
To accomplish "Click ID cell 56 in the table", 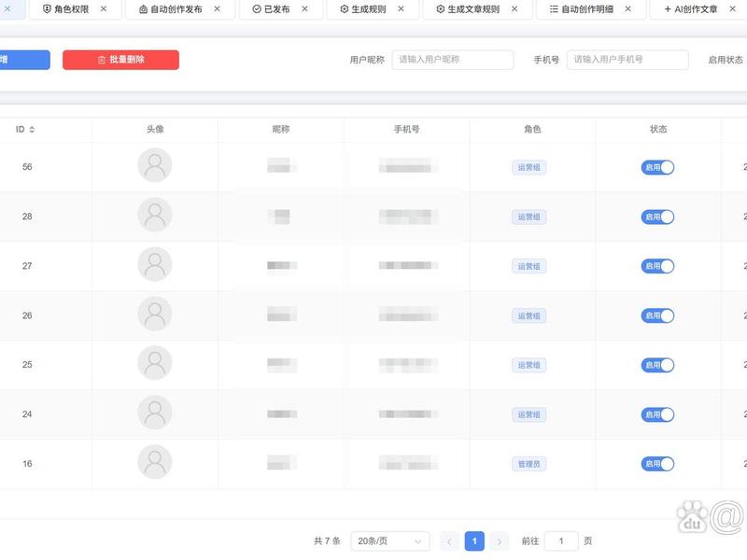I will point(27,167).
